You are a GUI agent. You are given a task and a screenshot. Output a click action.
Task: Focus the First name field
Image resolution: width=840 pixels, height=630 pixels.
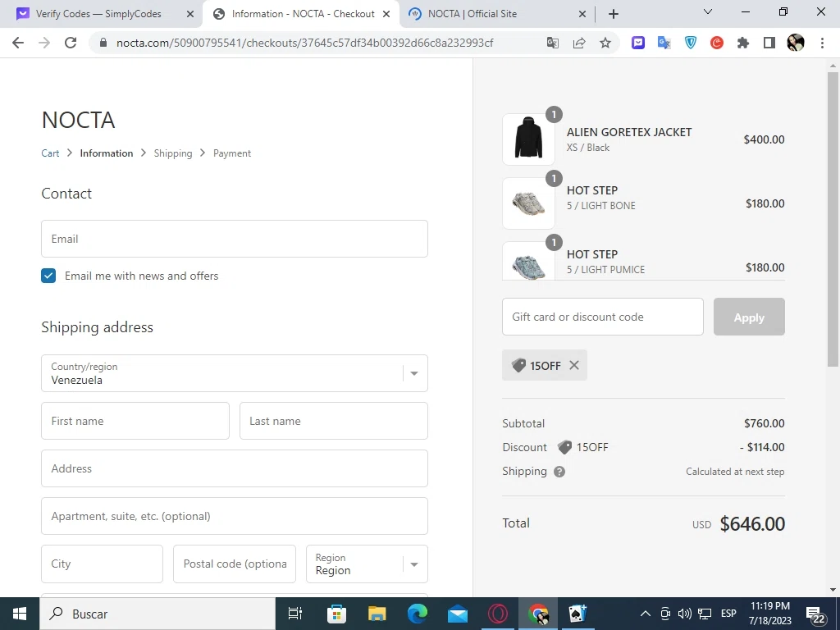pos(135,421)
